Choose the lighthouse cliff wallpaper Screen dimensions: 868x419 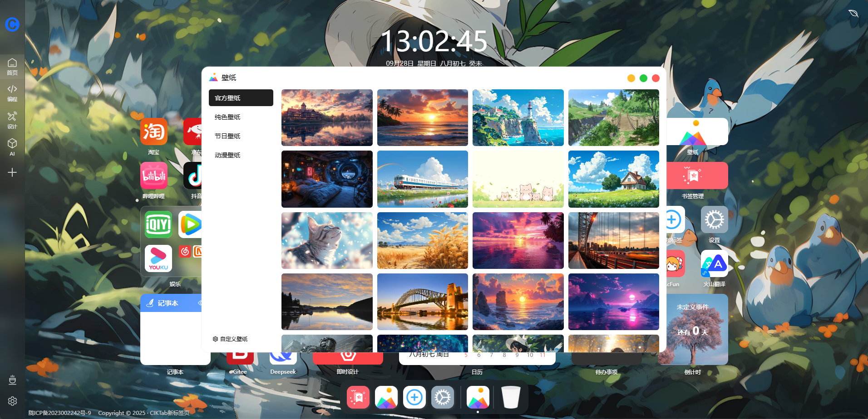518,118
